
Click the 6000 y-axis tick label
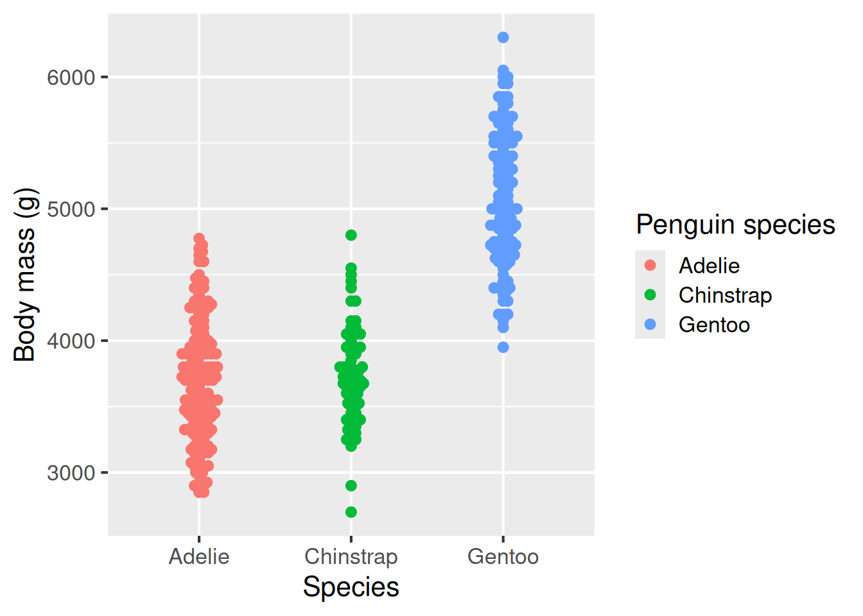coord(71,78)
